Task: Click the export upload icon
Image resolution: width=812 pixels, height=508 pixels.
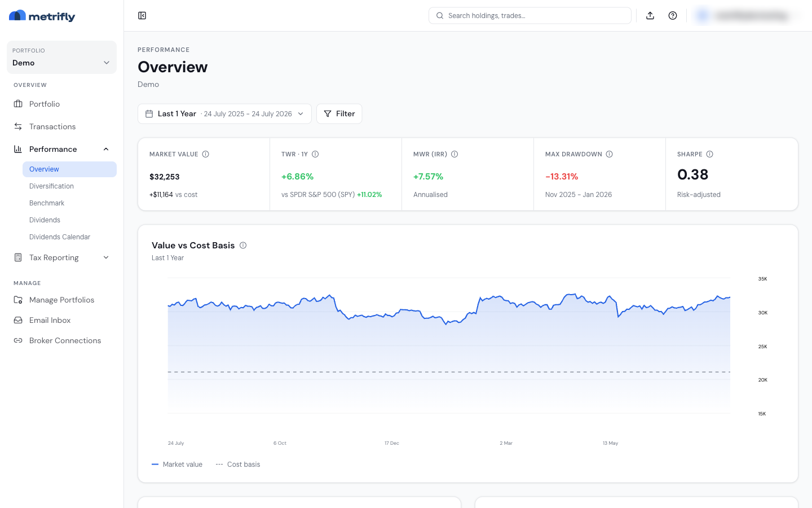Action: point(650,16)
